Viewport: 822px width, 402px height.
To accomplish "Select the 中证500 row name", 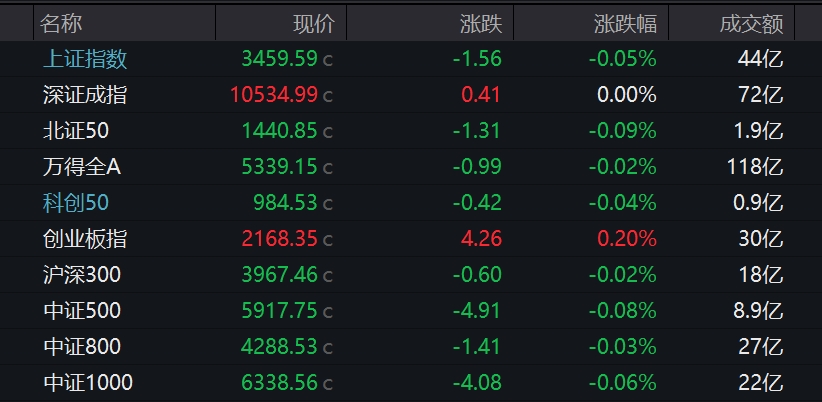I will coord(81,311).
